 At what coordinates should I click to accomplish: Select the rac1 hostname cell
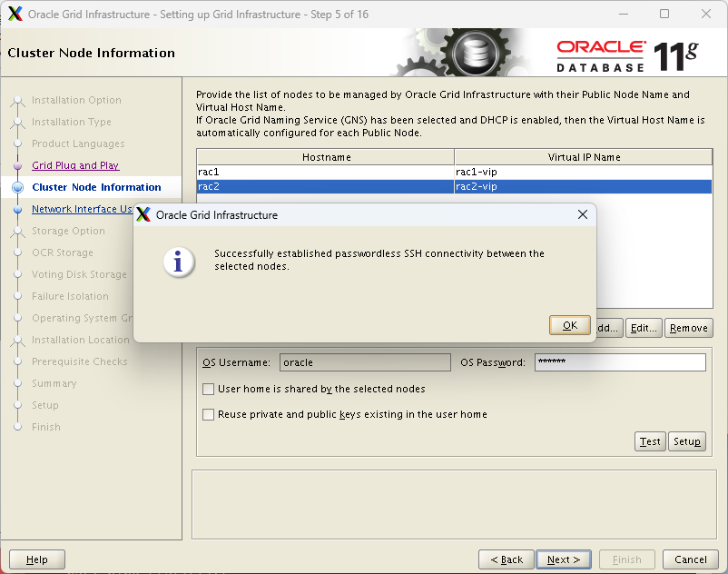325,172
